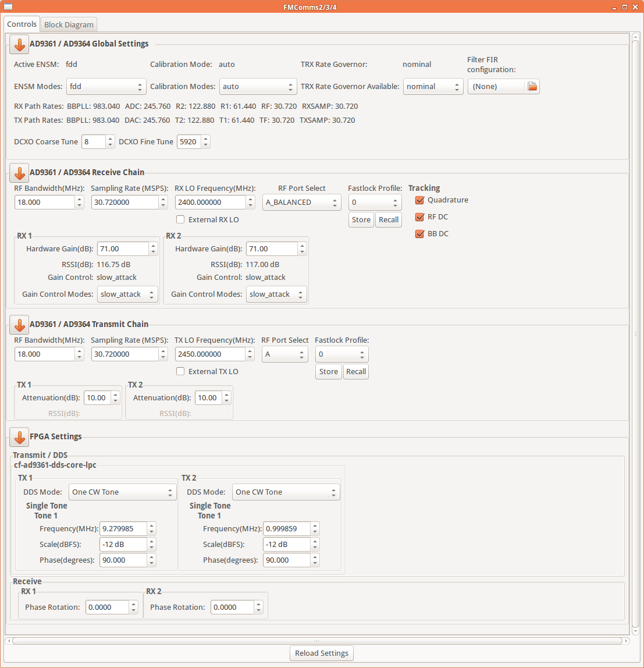Collapse the AD9361 Global Settings section arrow
644x668 pixels.
(19, 44)
